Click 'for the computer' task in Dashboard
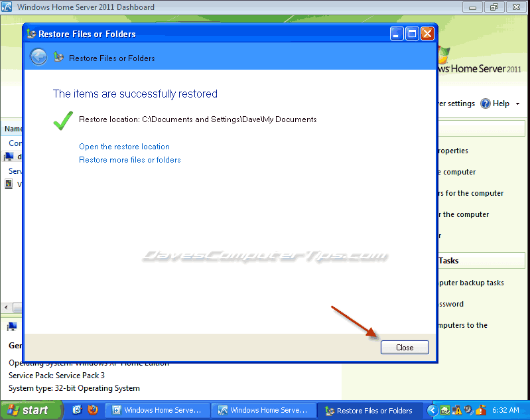This screenshot has height=420, width=530. pos(471,193)
